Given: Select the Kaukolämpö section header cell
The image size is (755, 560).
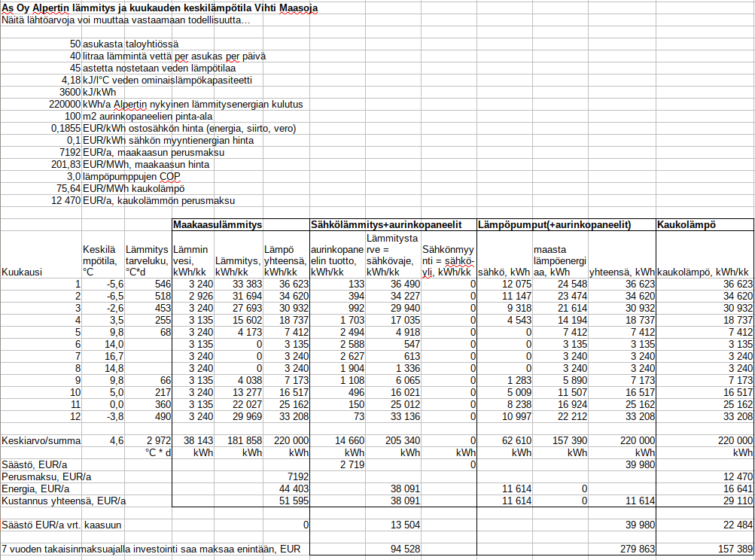Looking at the screenshot, I should [686, 225].
